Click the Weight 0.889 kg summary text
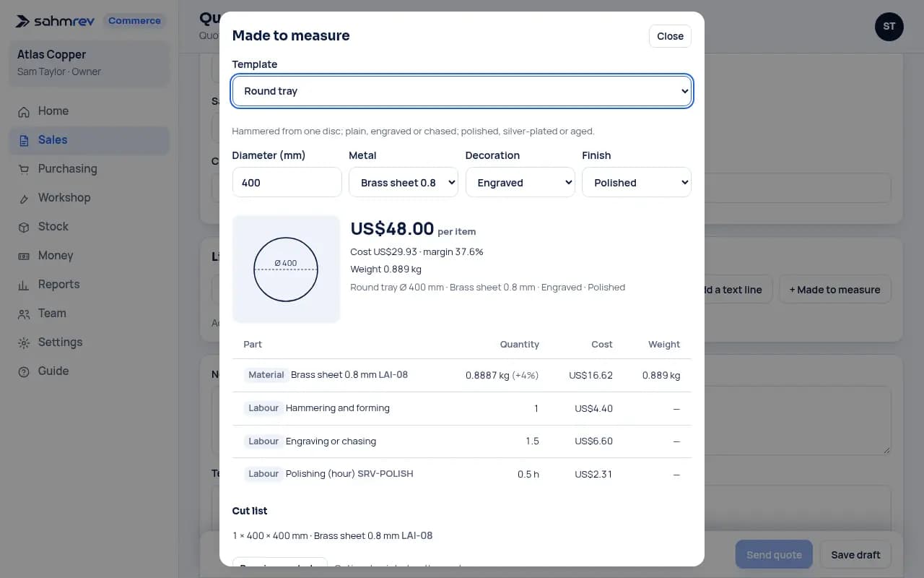This screenshot has height=578, width=924. point(385,269)
